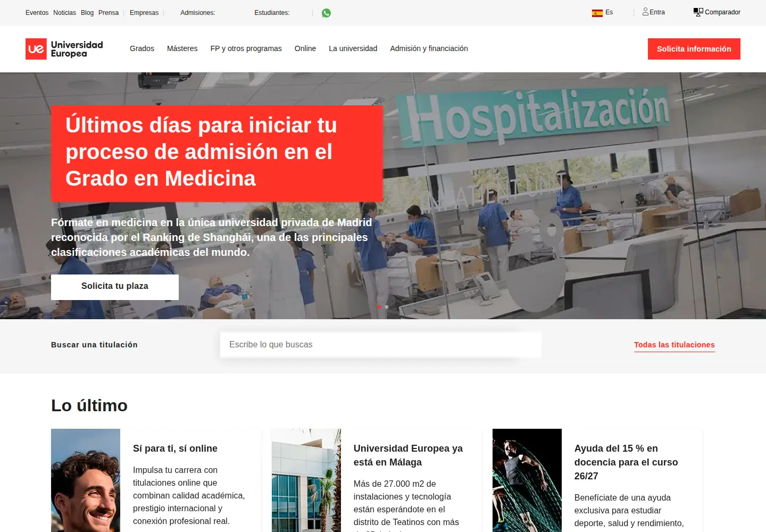Viewport: 766px width, 532px height.
Task: Click the Solicita información button
Action: tap(694, 49)
